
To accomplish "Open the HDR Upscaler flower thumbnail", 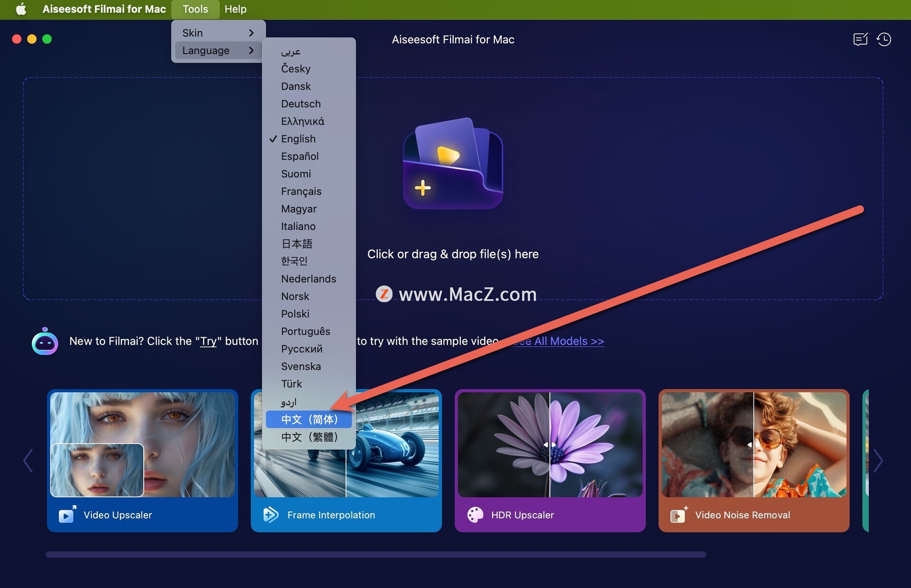I will click(550, 444).
